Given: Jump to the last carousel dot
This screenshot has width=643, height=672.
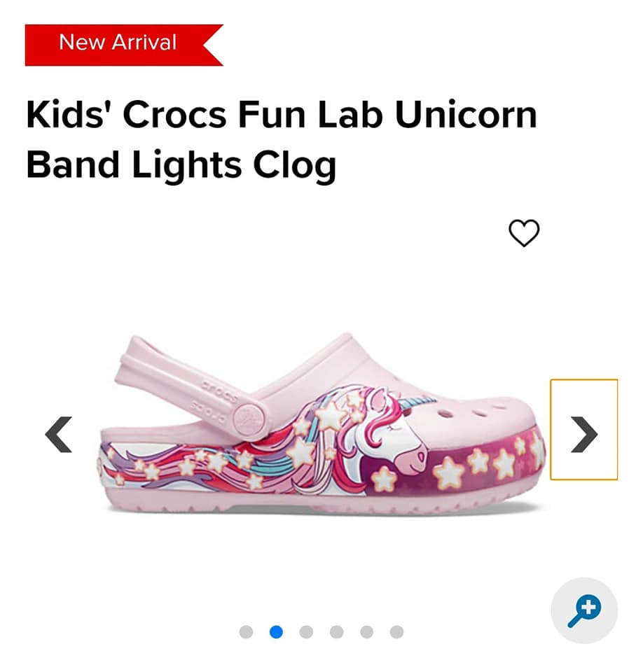Looking at the screenshot, I should (x=396, y=631).
